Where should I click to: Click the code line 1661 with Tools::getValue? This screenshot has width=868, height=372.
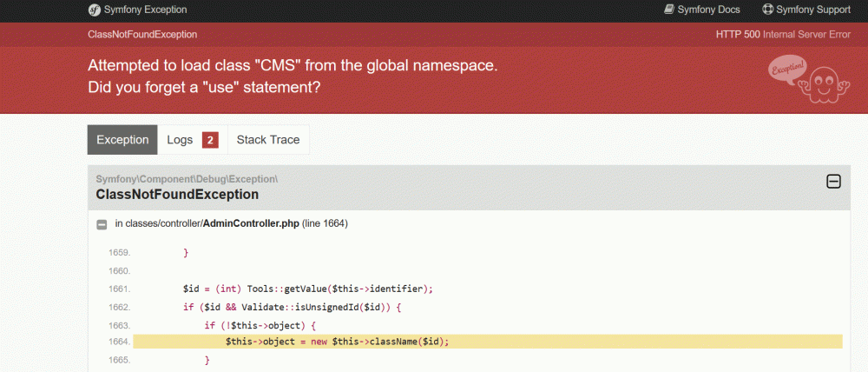pyautogui.click(x=308, y=289)
